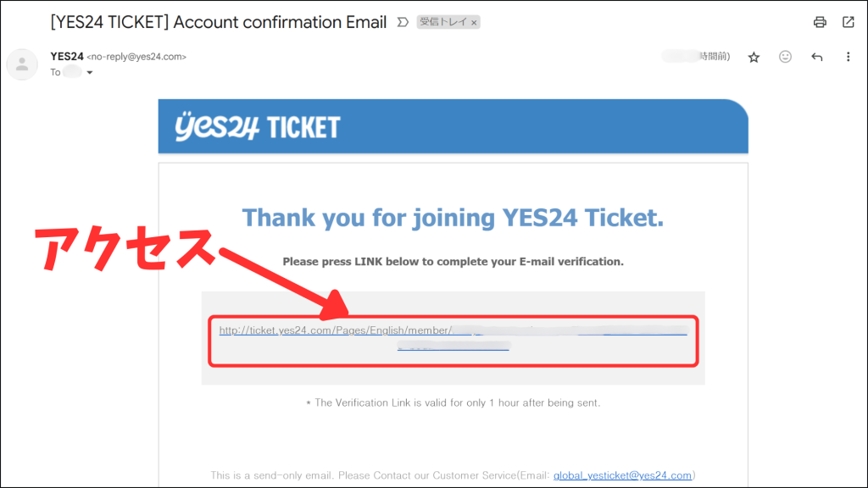The width and height of the screenshot is (868, 488).
Task: Click the YES24 sender name
Action: (x=67, y=57)
